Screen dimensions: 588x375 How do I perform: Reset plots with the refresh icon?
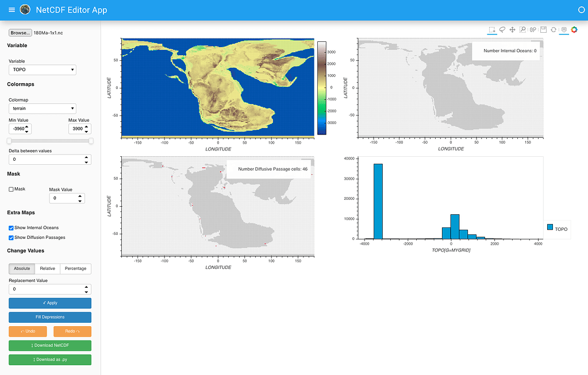554,29
